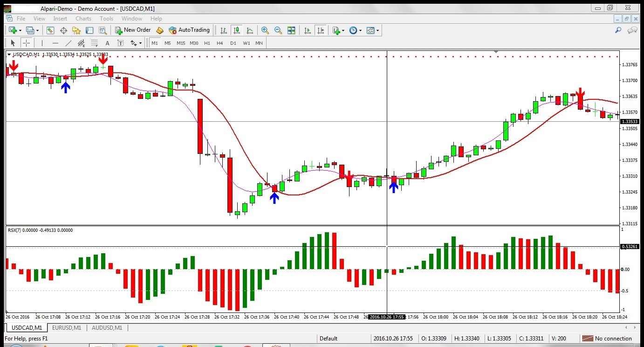
Task: Expand the Indicators dropdown arrow
Action: pyautogui.click(x=343, y=30)
